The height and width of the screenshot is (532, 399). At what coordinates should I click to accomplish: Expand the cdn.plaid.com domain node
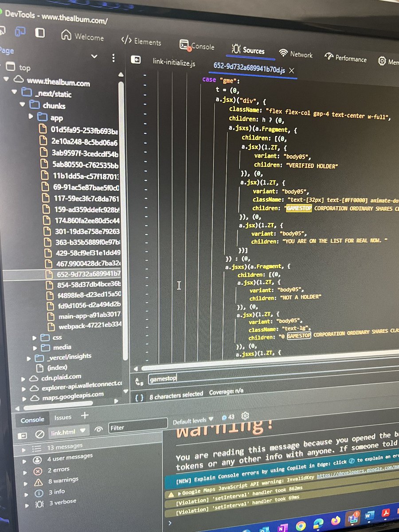coord(24,379)
